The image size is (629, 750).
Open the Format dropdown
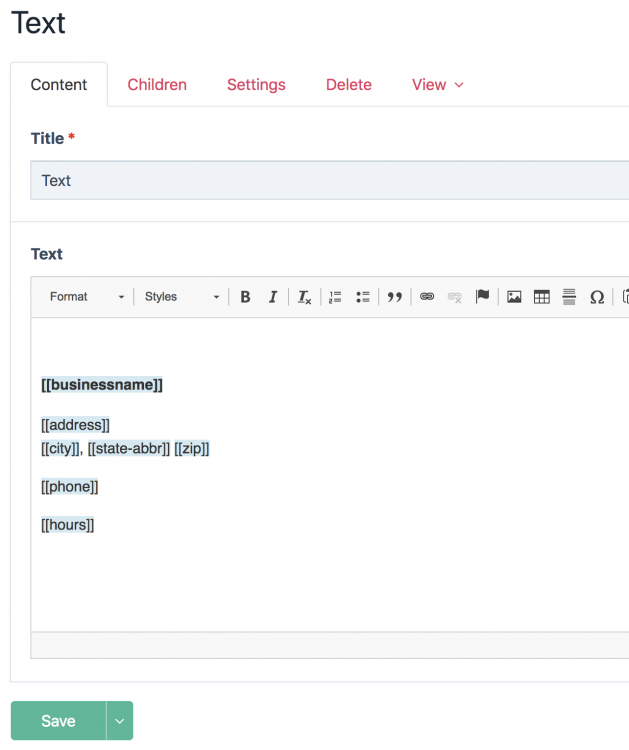tap(87, 297)
